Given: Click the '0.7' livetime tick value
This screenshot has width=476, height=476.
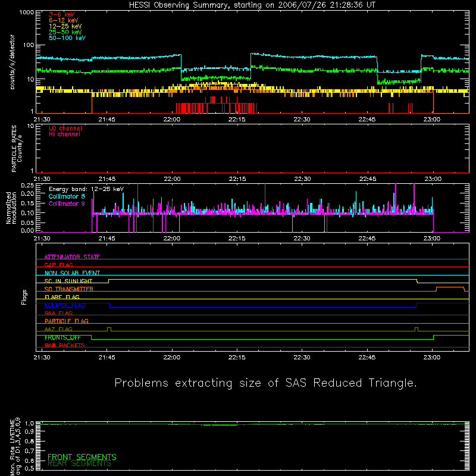Looking at the screenshot, I should tap(30, 451).
